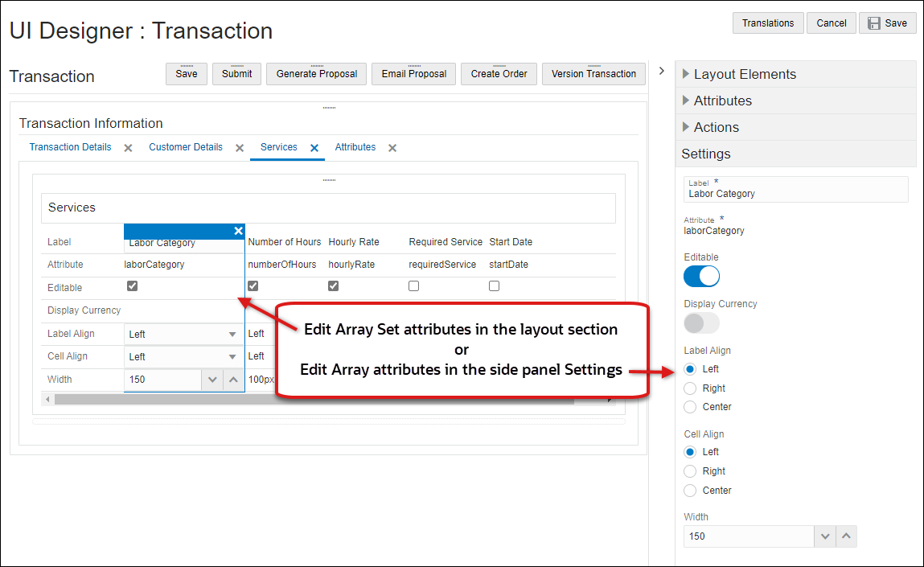Close the Services tab with its X
This screenshot has height=567, width=924.
[x=313, y=147]
